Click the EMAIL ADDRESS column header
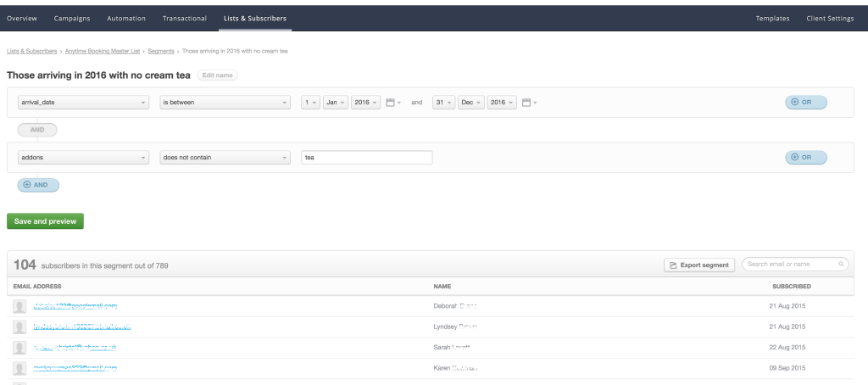Screen dimensions: 868x385 [x=37, y=287]
